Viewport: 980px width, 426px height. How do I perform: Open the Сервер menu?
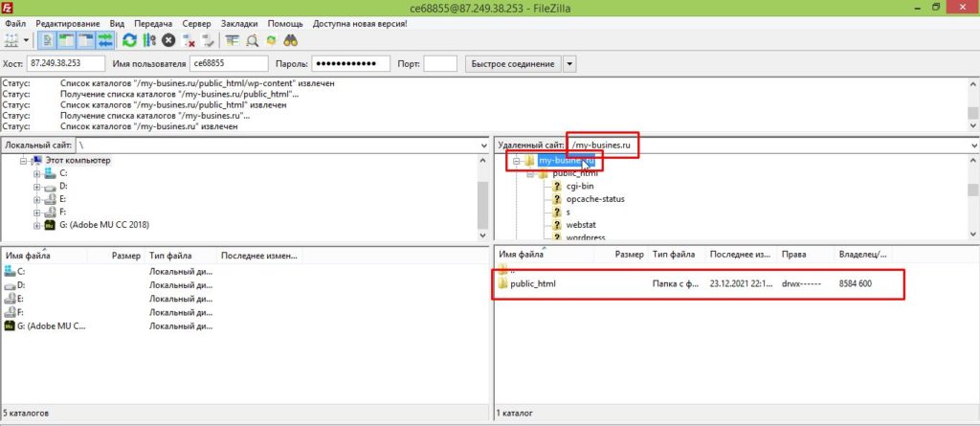pyautogui.click(x=196, y=23)
